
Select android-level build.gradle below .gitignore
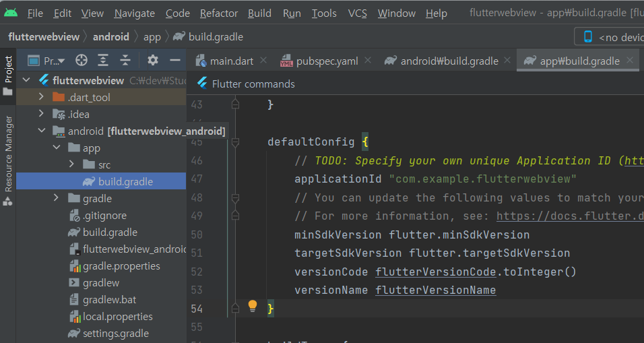pyautogui.click(x=101, y=232)
